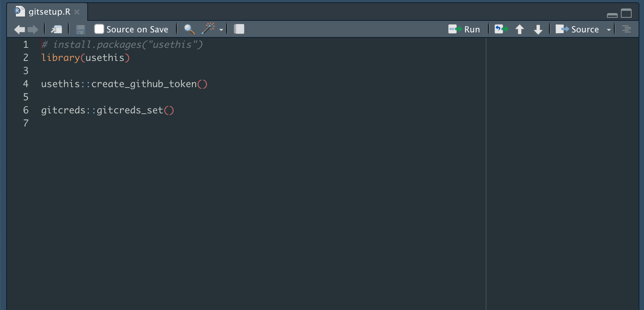
Task: Show document in new window
Action: pos(56,29)
